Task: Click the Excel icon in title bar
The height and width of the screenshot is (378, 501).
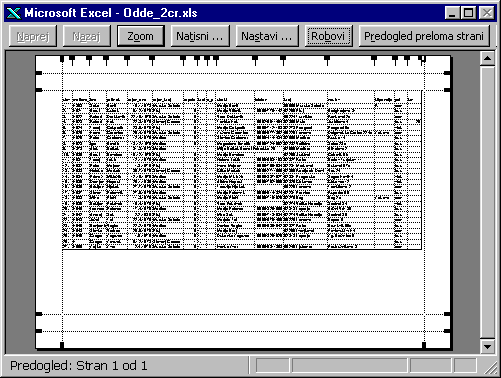Action: pos(13,13)
